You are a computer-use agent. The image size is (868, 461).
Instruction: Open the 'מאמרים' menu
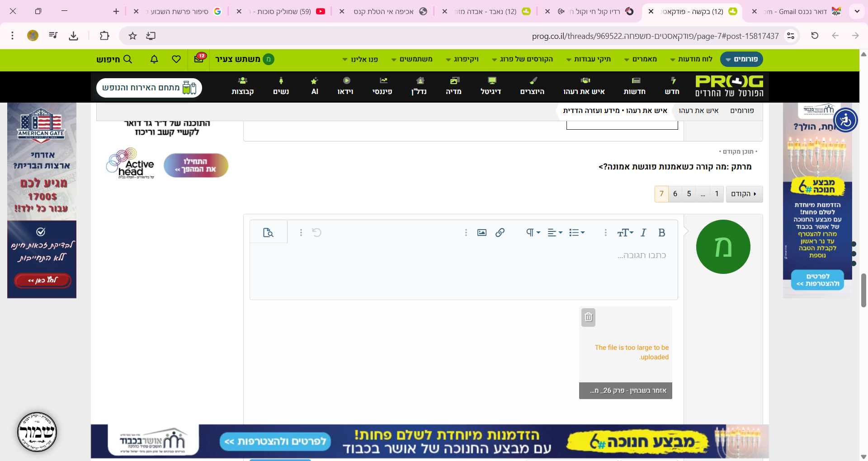641,59
